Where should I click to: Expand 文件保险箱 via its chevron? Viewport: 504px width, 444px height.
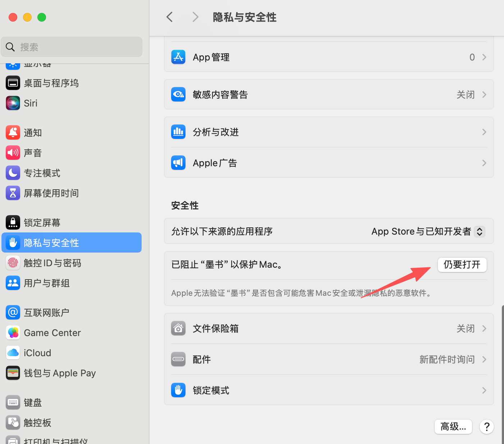(x=484, y=329)
